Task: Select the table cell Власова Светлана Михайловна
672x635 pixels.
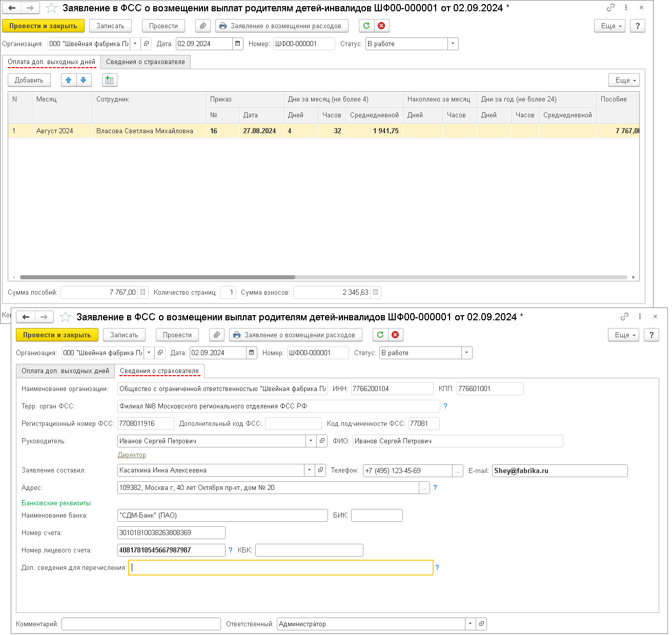Action: tap(149, 131)
